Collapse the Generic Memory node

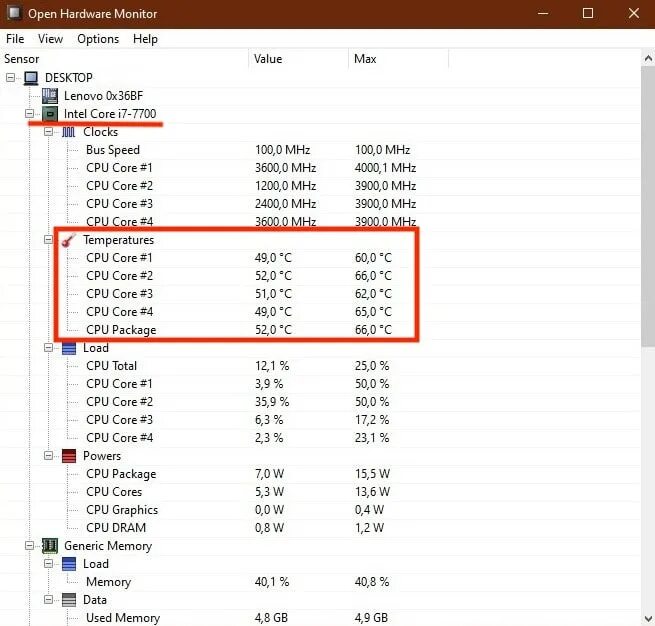pyautogui.click(x=29, y=545)
